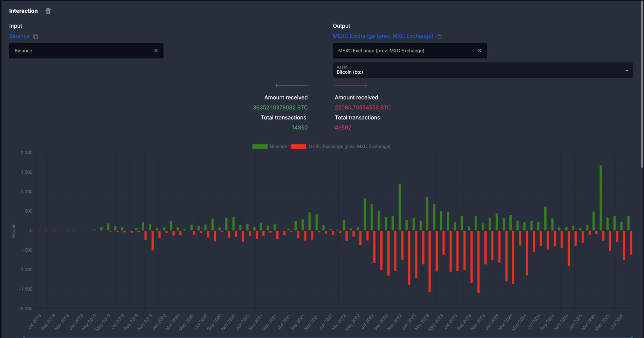Open the Asset selector showing Bitcoin (btc)

483,70
